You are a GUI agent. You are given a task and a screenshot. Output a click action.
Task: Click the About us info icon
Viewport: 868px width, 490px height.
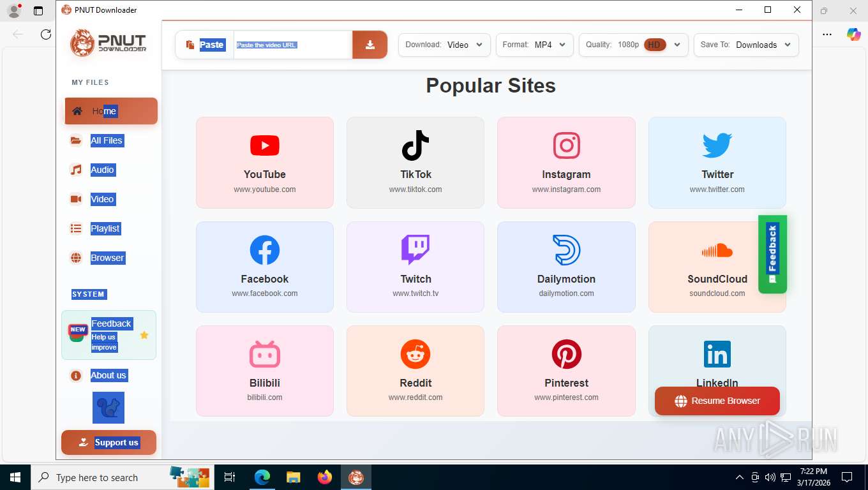(76, 375)
